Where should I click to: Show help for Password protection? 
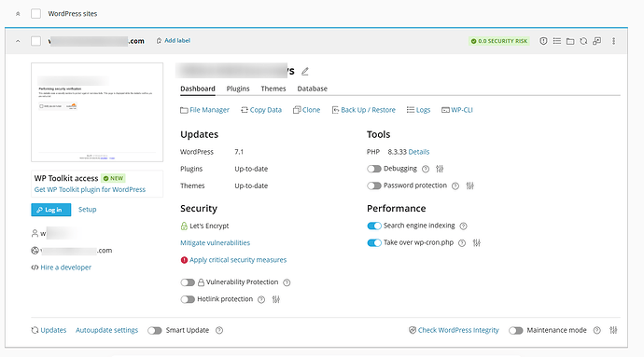(455, 185)
